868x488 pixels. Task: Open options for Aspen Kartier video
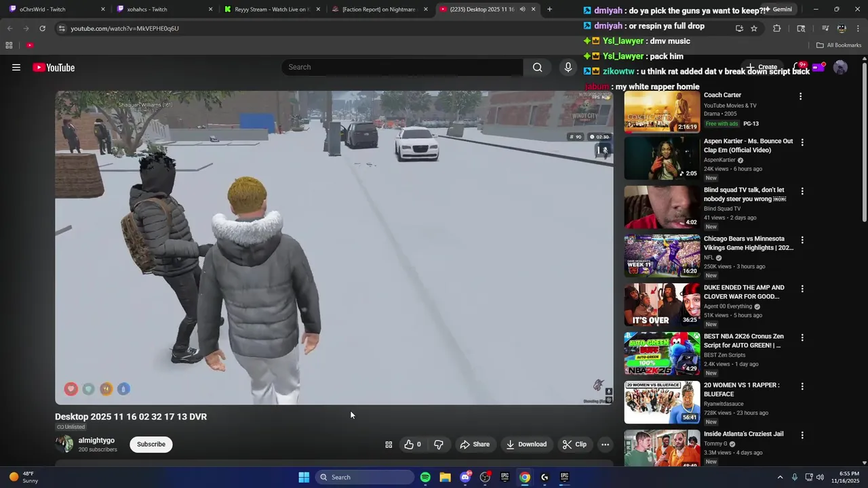pyautogui.click(x=802, y=142)
